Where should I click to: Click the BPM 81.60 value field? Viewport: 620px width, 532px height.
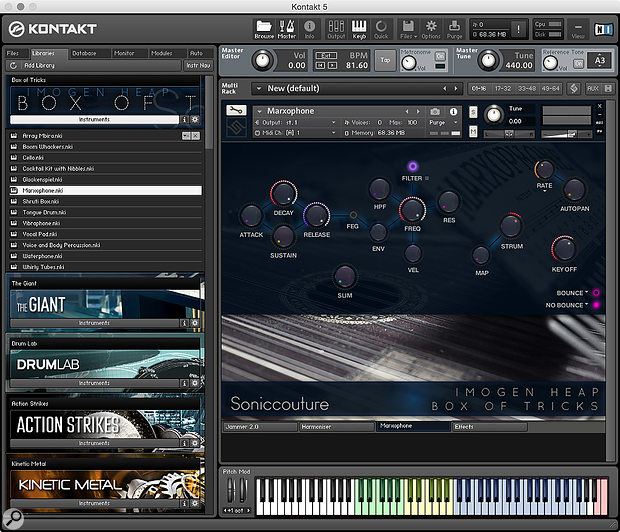click(x=357, y=65)
